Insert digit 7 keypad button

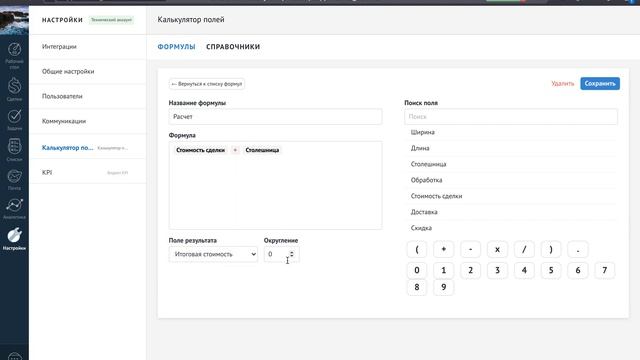pos(604,270)
